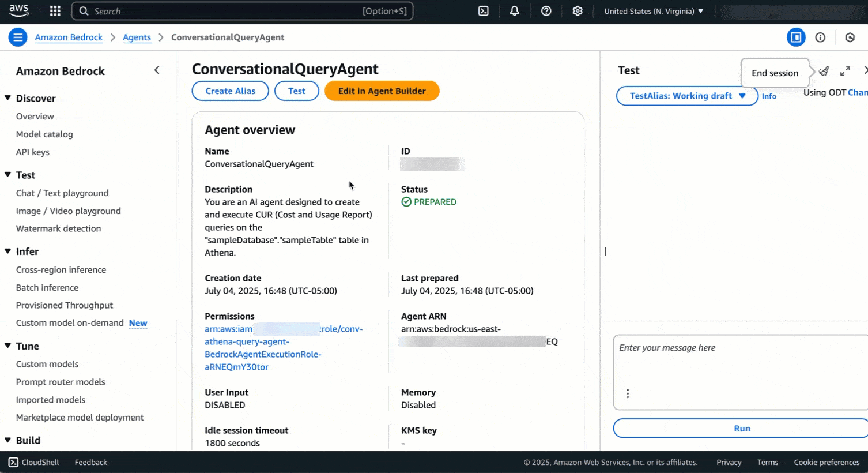Click the green PREPARED status check icon
This screenshot has height=473, width=868.
(x=406, y=202)
